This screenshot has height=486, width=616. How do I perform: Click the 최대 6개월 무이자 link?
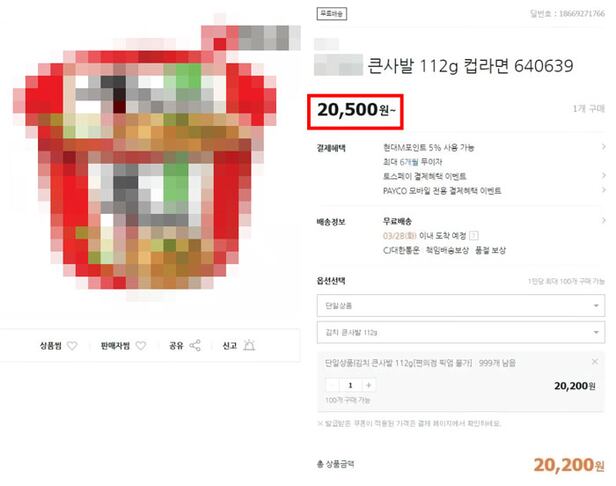click(412, 162)
